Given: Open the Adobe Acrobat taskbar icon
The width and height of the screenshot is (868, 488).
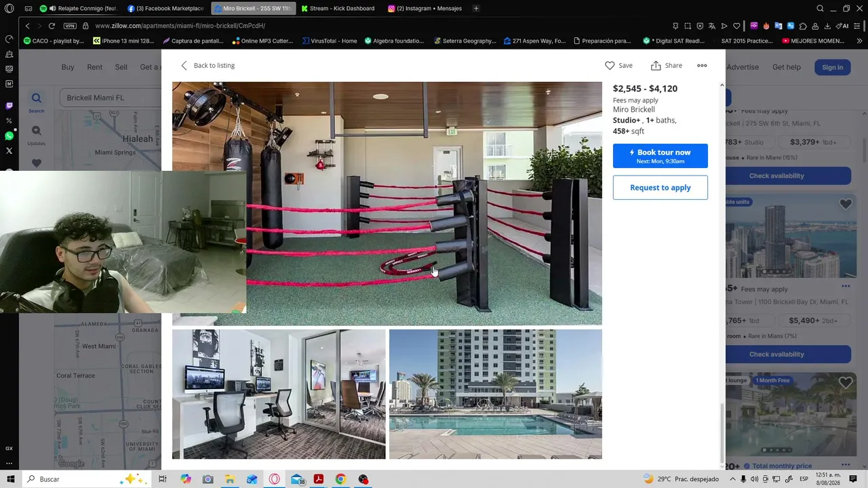Looking at the screenshot, I should pyautogui.click(x=318, y=479).
